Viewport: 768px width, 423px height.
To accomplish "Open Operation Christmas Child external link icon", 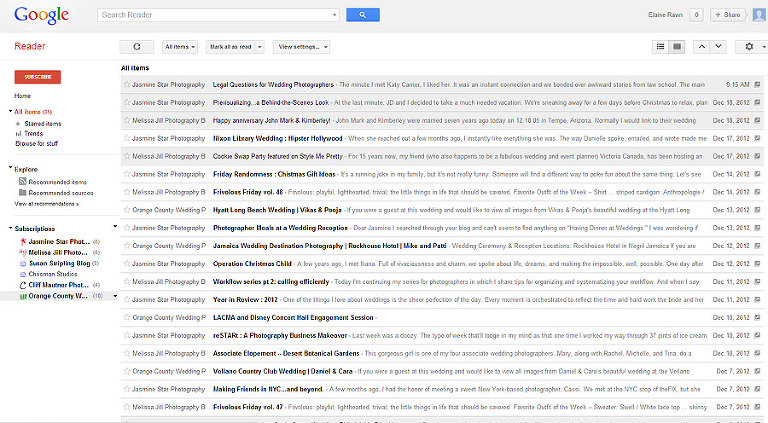I will pyautogui.click(x=757, y=264).
